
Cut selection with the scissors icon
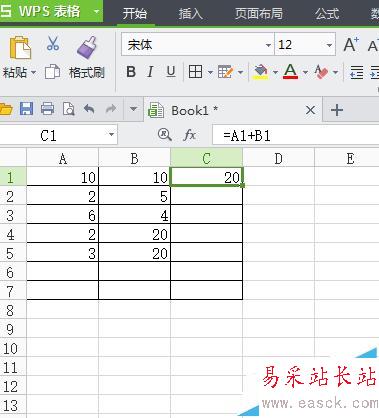52,43
